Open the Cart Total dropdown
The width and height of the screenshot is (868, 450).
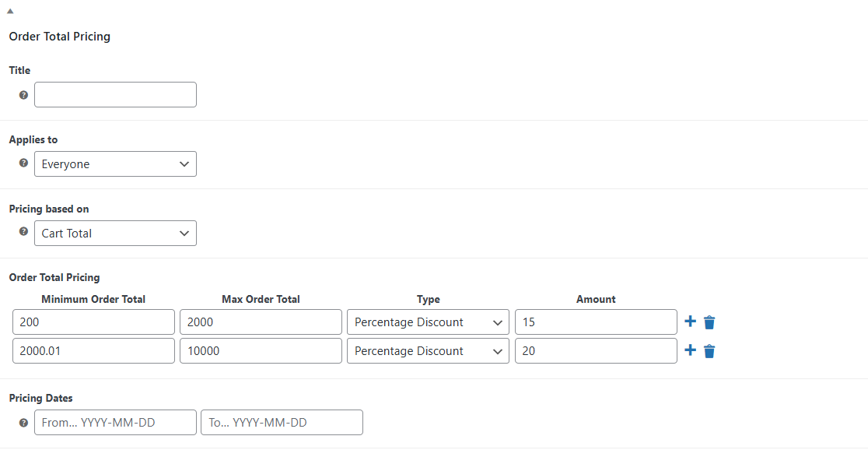[x=115, y=234]
